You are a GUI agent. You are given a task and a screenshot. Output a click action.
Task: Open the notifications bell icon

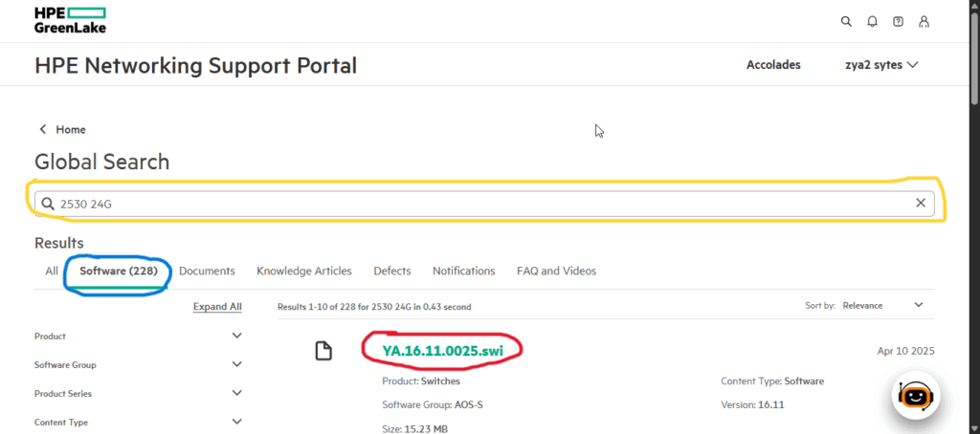pyautogui.click(x=872, y=21)
